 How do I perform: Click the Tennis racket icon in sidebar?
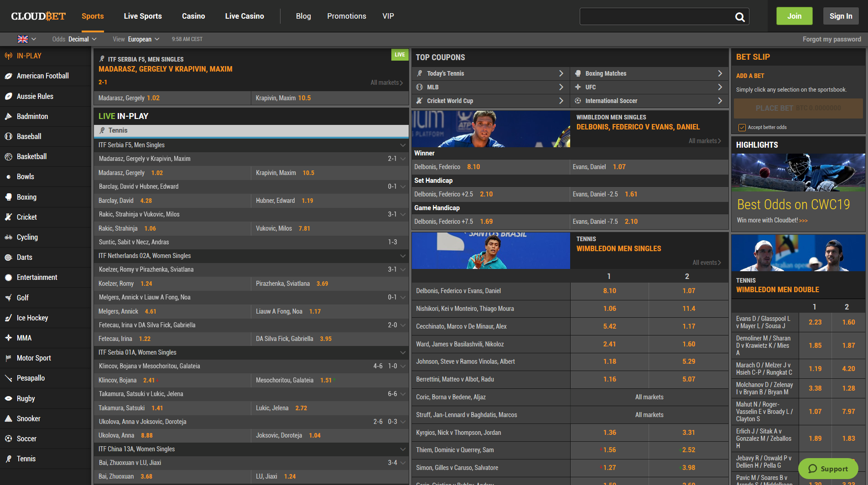point(8,459)
